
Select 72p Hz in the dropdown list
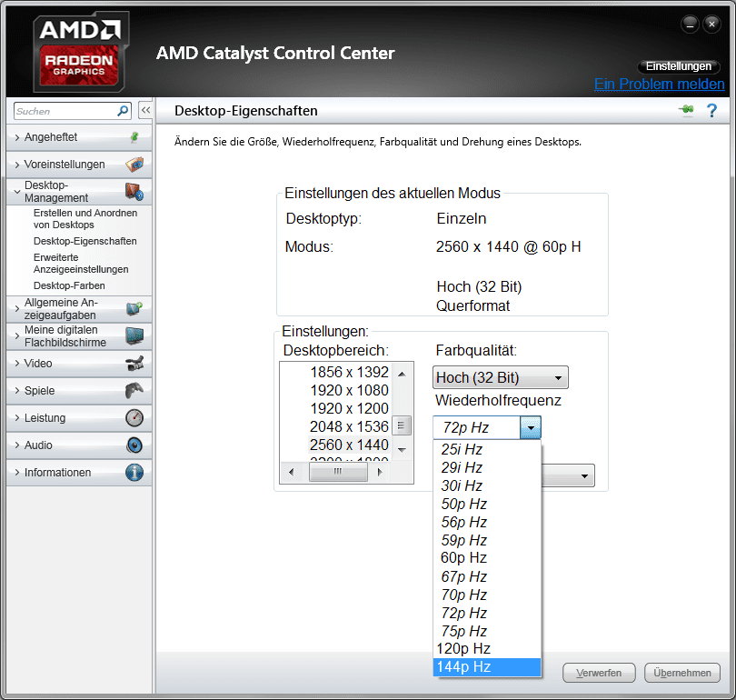click(487, 613)
